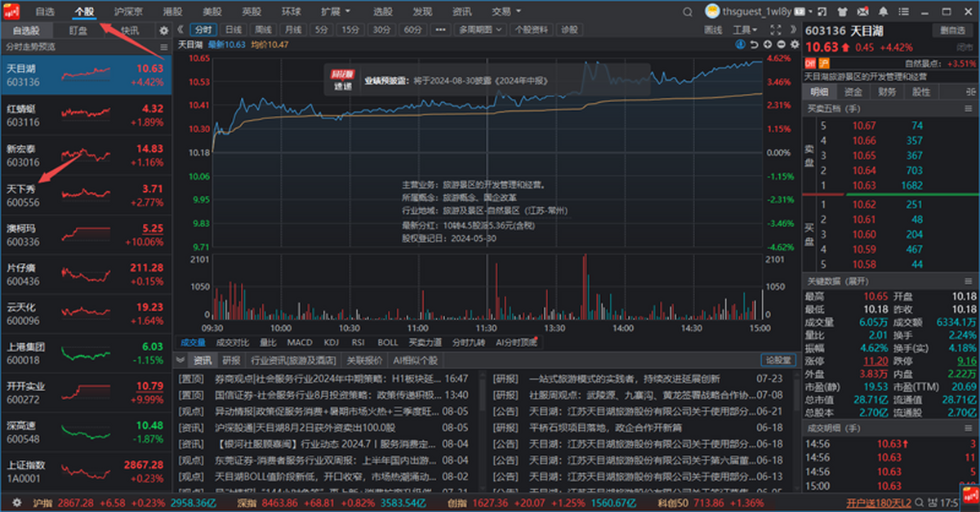This screenshot has width=980, height=512.
Task: Open the 财务 tab in right panel
Action: point(887,91)
